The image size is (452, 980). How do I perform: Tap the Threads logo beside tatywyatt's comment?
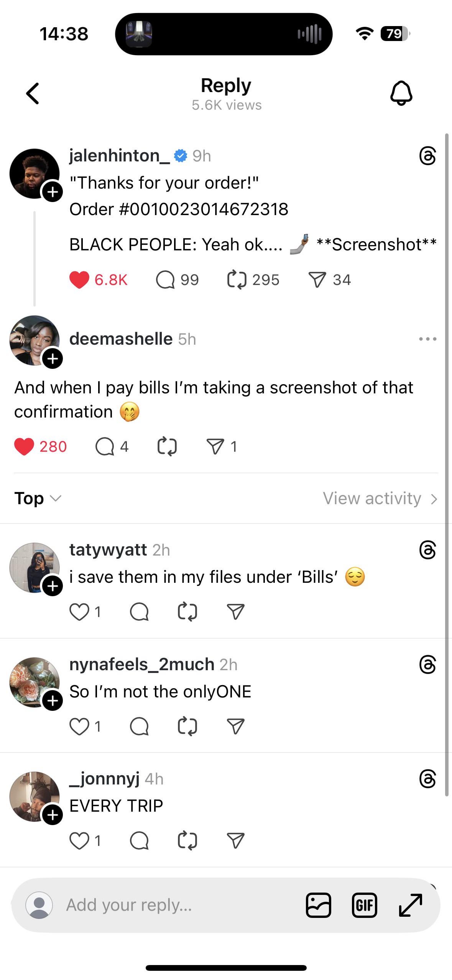pos(427,551)
